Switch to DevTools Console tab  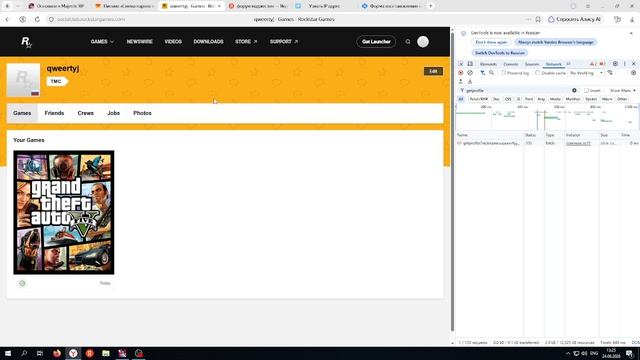(x=511, y=64)
